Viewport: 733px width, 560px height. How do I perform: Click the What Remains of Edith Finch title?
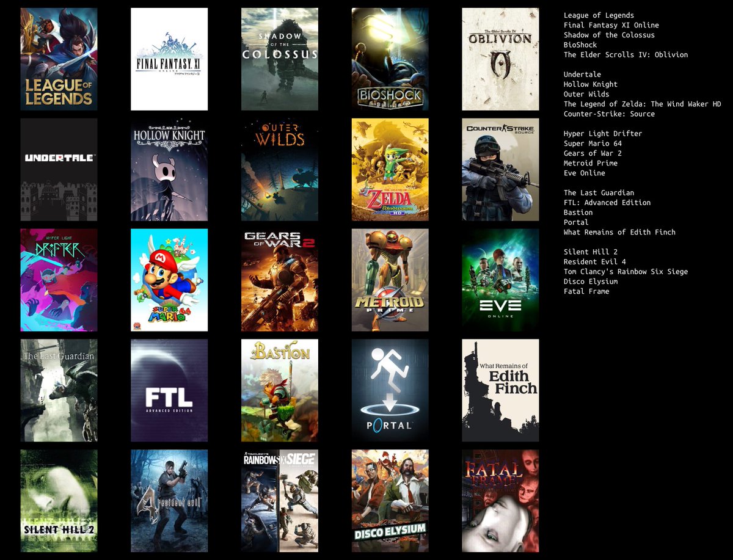619,232
